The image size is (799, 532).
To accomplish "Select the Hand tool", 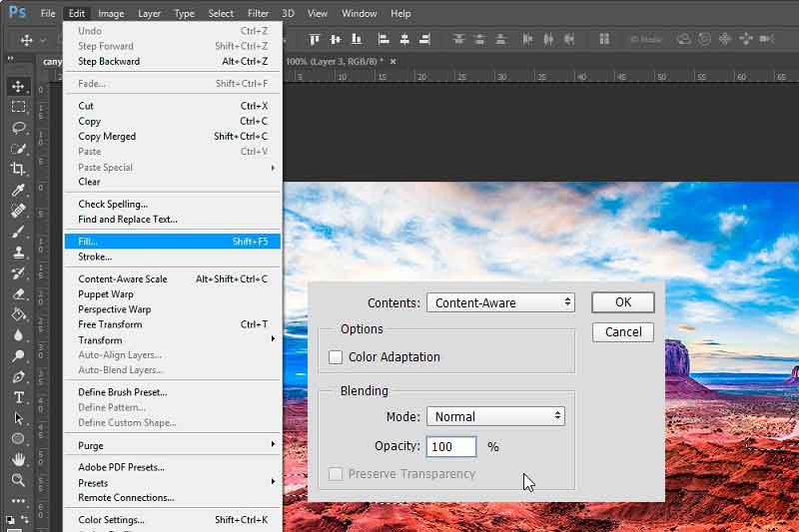I will click(19, 460).
